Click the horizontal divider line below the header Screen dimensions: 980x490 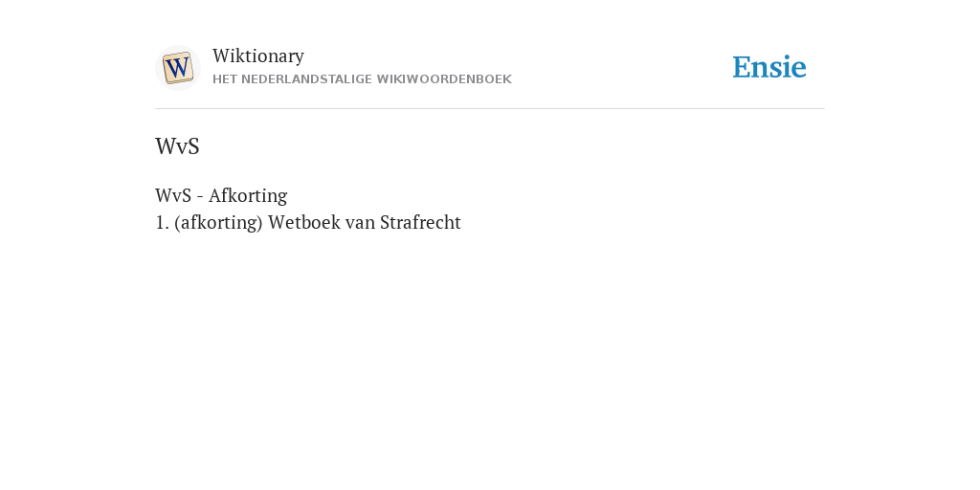coord(490,109)
